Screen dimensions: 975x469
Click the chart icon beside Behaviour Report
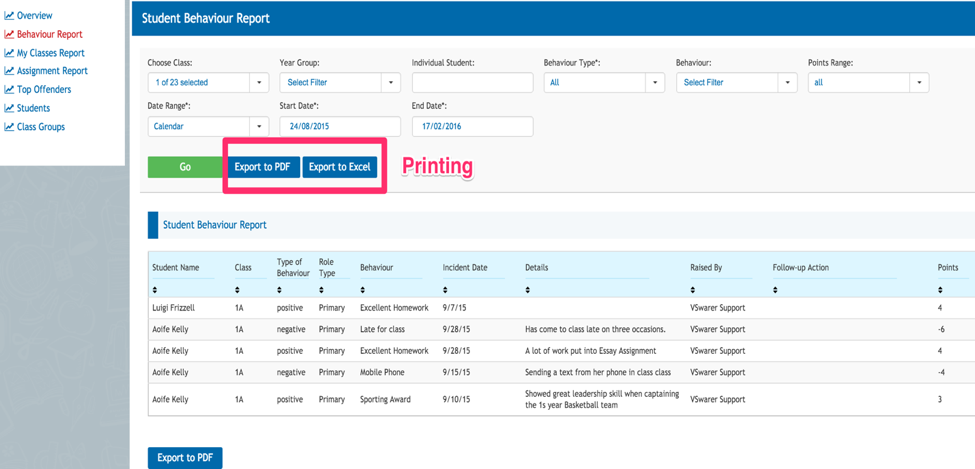tap(9, 34)
